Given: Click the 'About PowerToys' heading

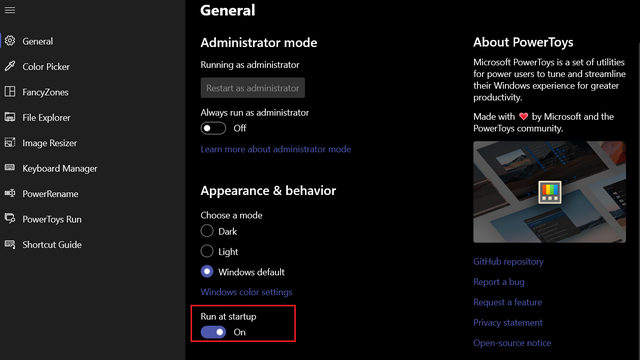Looking at the screenshot, I should [x=523, y=42].
